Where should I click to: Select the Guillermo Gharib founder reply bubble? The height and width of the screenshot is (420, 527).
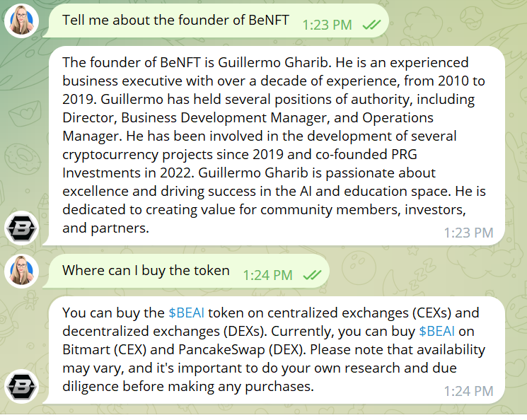coord(274,146)
